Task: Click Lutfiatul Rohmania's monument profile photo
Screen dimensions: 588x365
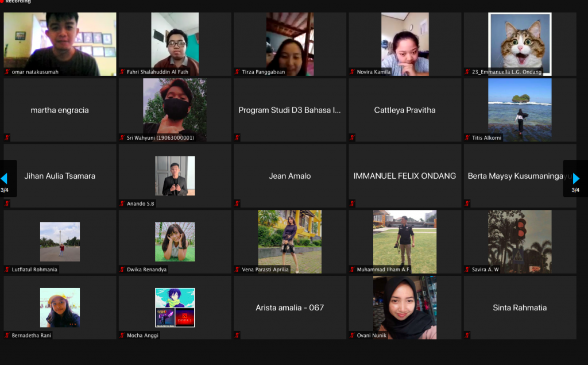Action: pyautogui.click(x=60, y=241)
